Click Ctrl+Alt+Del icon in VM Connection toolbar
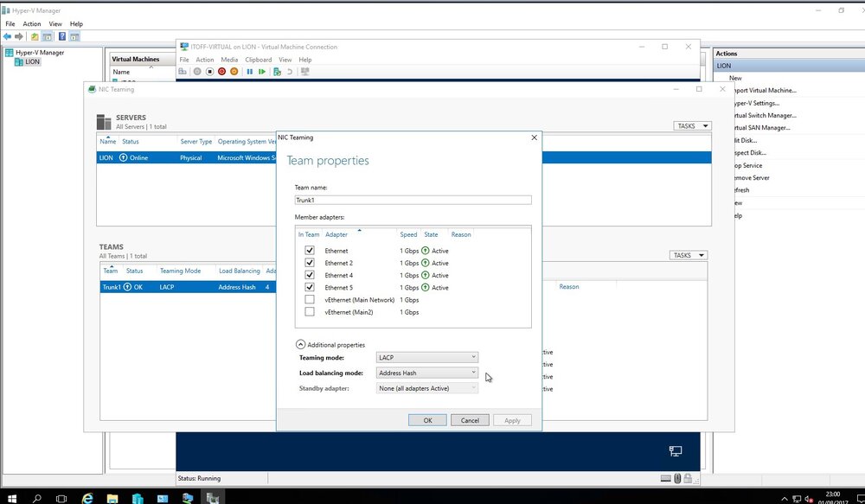The height and width of the screenshot is (504, 865). [x=183, y=72]
